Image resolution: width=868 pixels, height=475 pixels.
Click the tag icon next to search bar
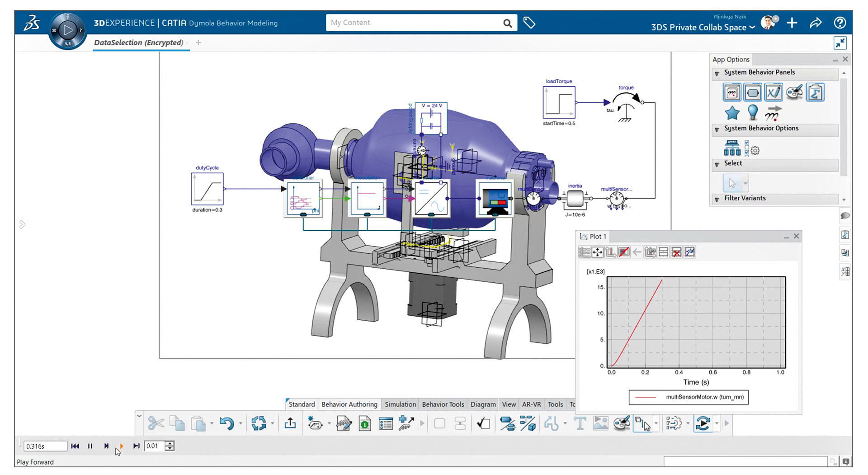point(529,23)
